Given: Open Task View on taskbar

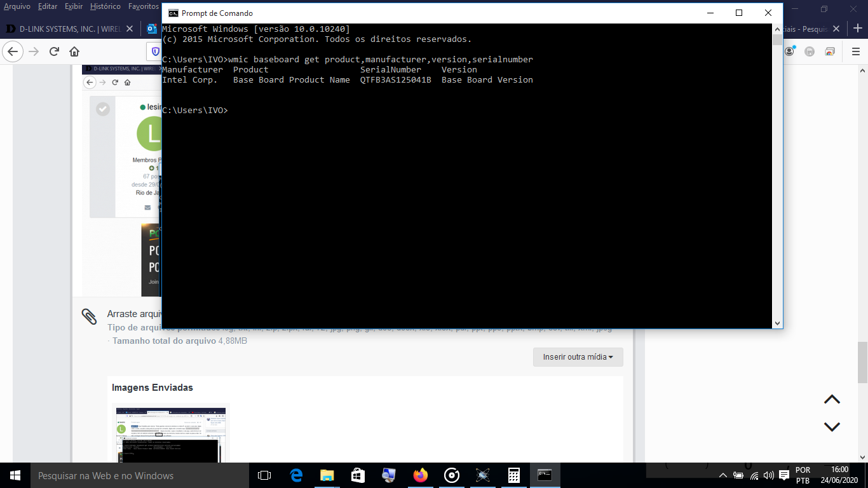Looking at the screenshot, I should point(264,475).
